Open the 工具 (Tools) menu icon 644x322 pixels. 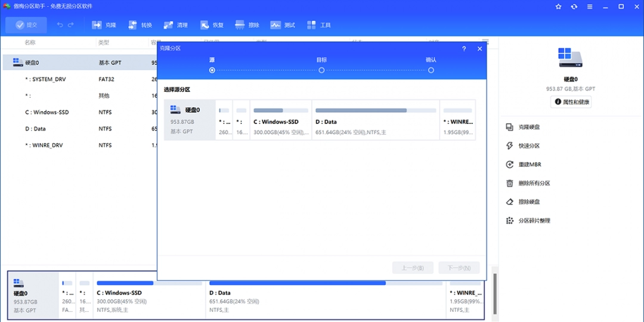pyautogui.click(x=318, y=25)
